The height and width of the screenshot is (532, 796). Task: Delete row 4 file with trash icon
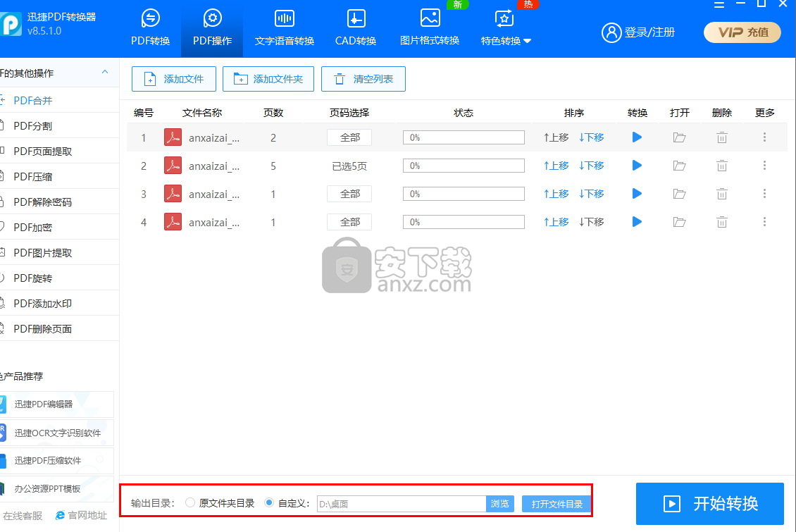(722, 223)
